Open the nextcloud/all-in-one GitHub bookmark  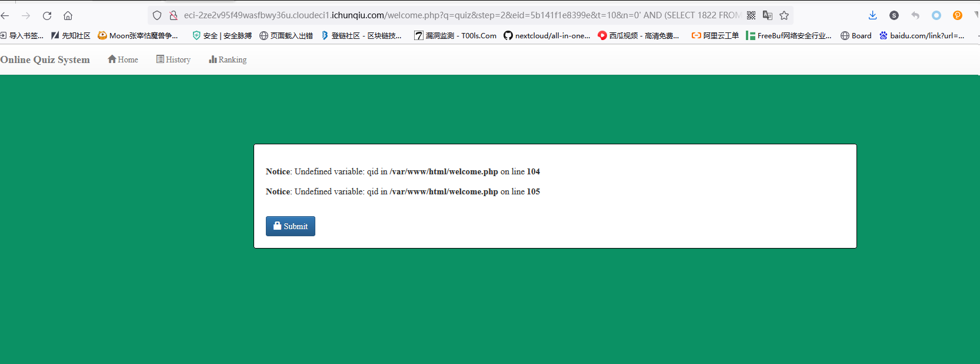546,35
